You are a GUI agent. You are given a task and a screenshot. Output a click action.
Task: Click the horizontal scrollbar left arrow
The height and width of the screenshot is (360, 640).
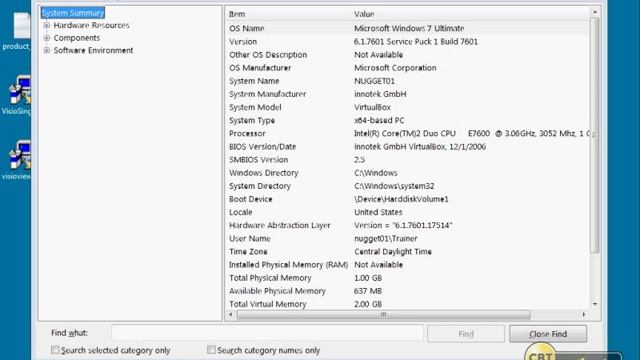pos(231,315)
